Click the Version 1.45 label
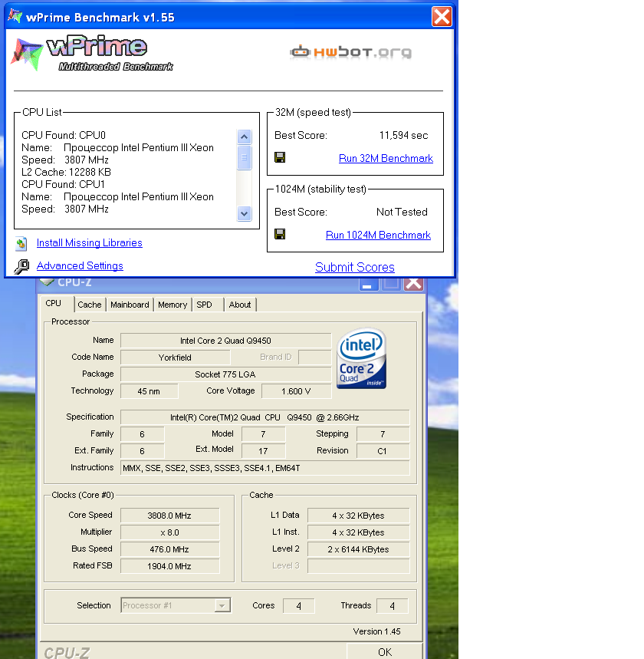 376,631
